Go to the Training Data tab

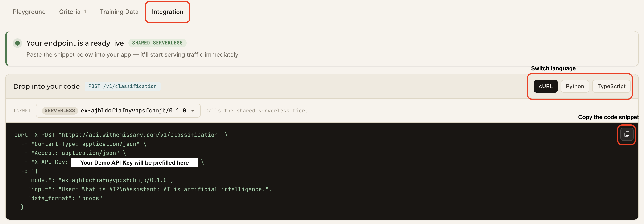[119, 12]
